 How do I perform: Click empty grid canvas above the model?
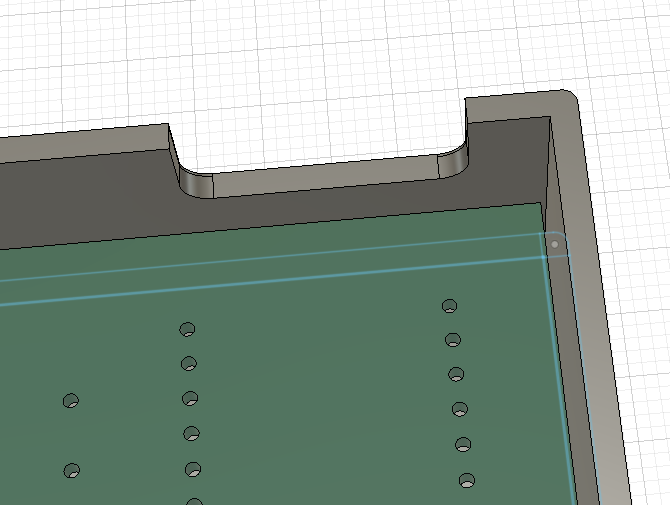[300, 50]
